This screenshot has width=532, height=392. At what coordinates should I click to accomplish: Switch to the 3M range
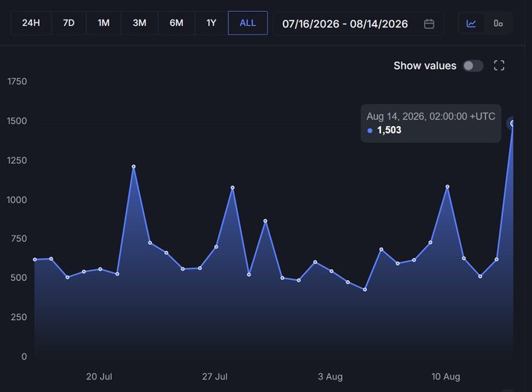[139, 23]
